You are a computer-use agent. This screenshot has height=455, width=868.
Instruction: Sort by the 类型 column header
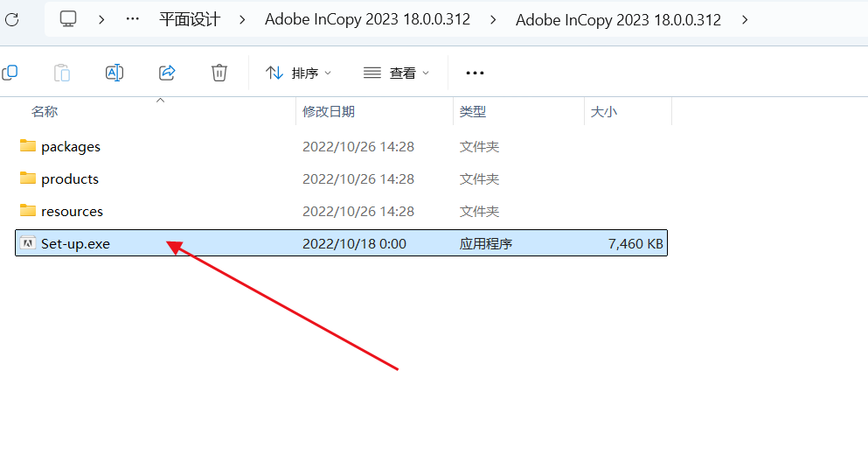click(x=473, y=111)
